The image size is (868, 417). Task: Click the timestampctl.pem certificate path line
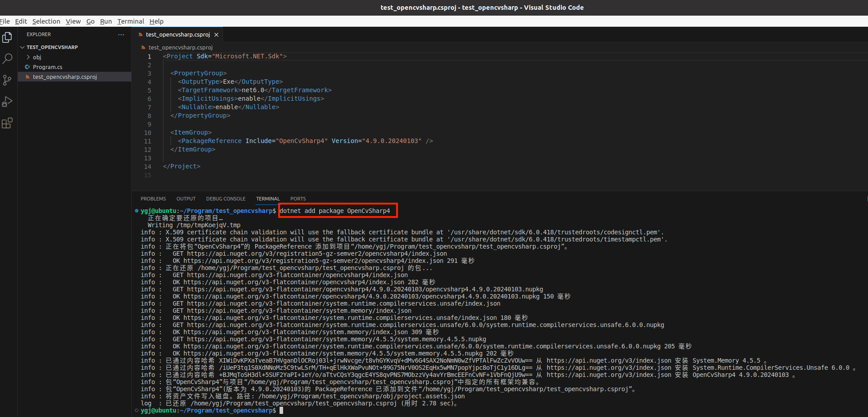(x=404, y=239)
